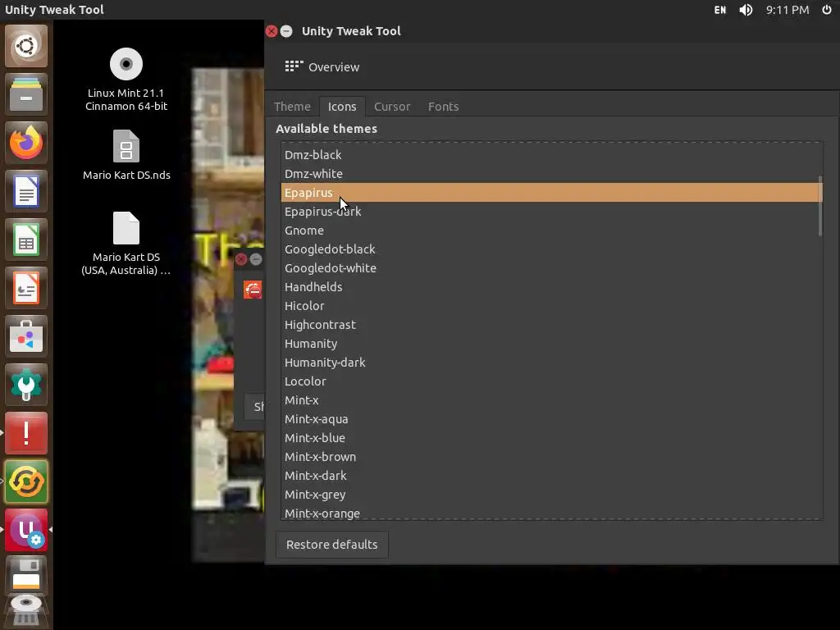Open the Ubuntu Dash launcher icon
Screen dimensions: 840x630
coord(26,46)
